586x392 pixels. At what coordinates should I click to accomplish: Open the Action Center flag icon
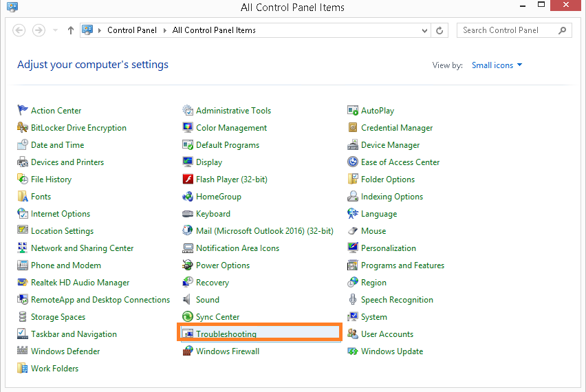pyautogui.click(x=23, y=110)
